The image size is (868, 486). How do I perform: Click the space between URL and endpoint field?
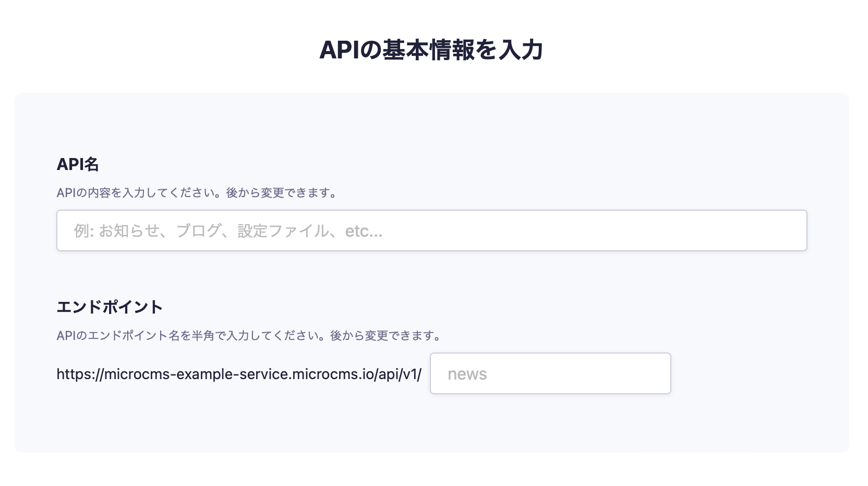(426, 373)
